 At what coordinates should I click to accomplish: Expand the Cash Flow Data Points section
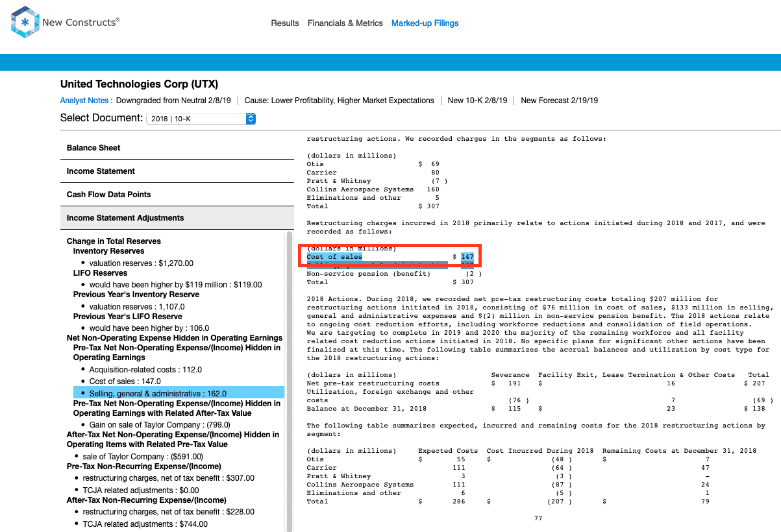177,195
